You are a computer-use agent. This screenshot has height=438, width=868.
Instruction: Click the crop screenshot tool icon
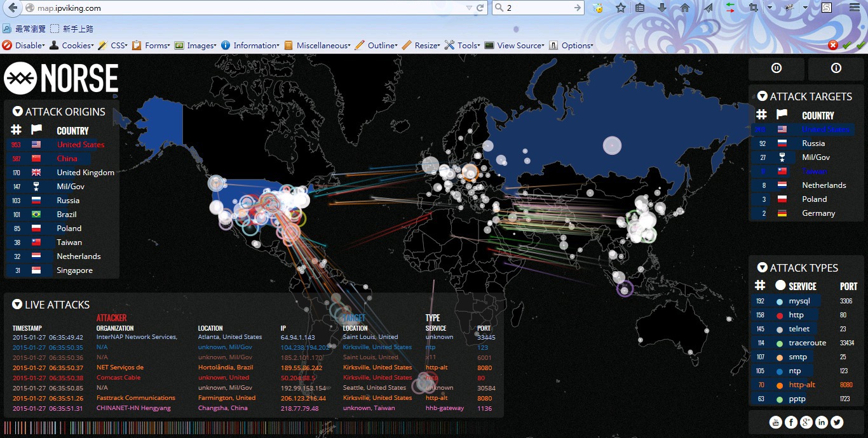(754, 8)
